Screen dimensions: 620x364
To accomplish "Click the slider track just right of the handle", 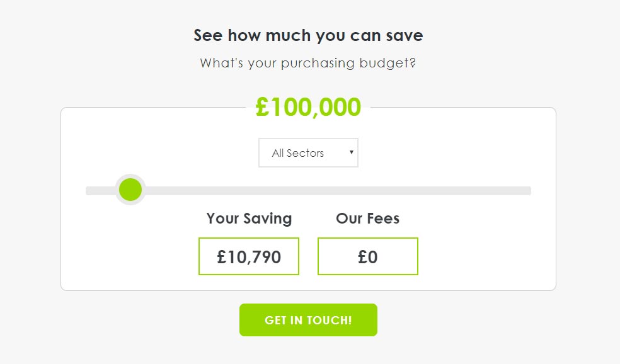I will click(x=159, y=191).
